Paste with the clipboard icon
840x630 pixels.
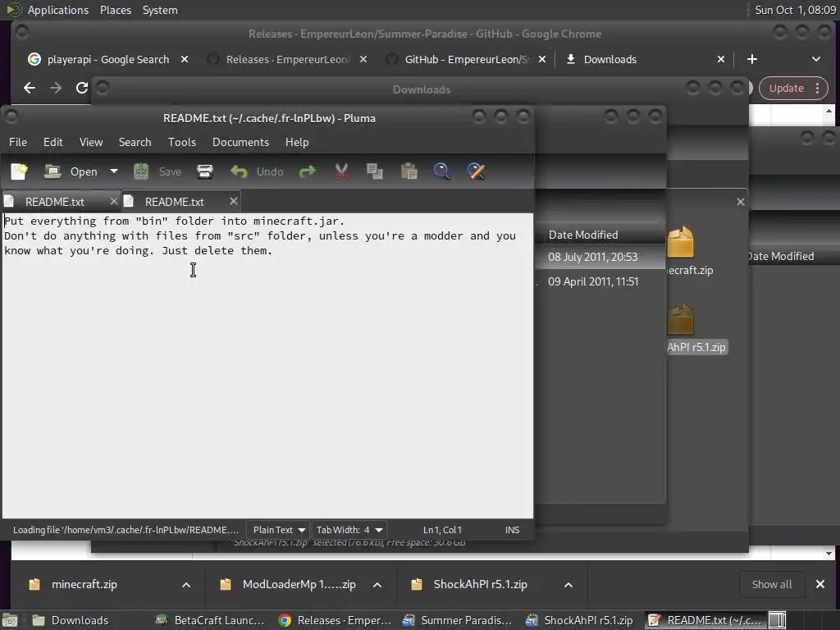pyautogui.click(x=409, y=171)
